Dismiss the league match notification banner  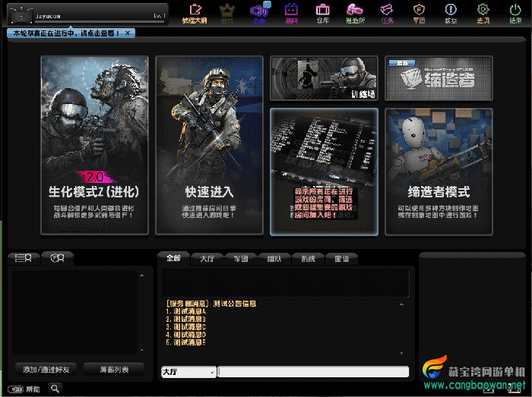click(x=128, y=33)
